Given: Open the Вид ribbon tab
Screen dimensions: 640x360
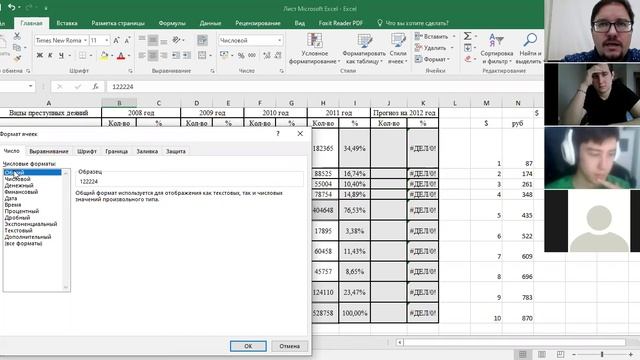Looking at the screenshot, I should click(300, 23).
